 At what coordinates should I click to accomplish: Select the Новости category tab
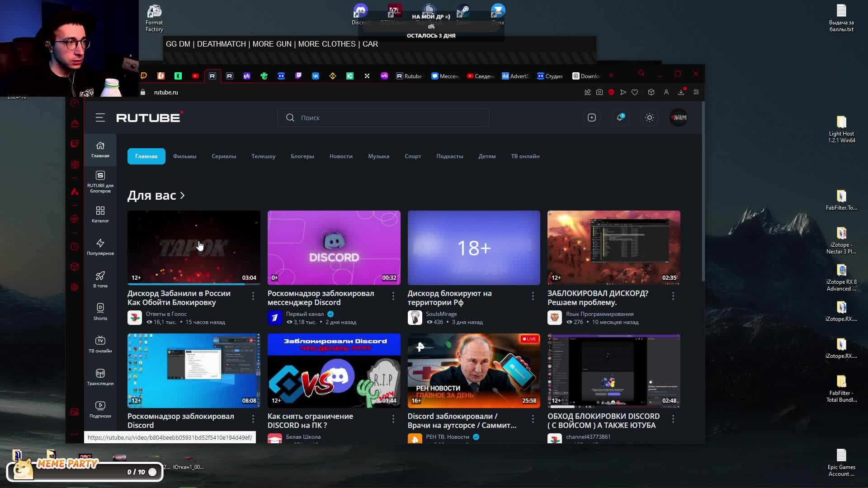tap(341, 156)
